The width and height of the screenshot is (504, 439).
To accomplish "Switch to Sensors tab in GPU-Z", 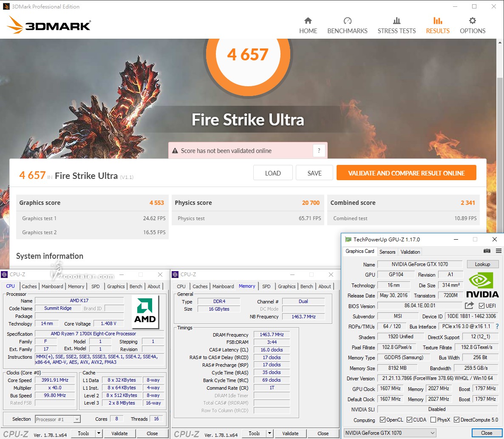I will coord(387,252).
